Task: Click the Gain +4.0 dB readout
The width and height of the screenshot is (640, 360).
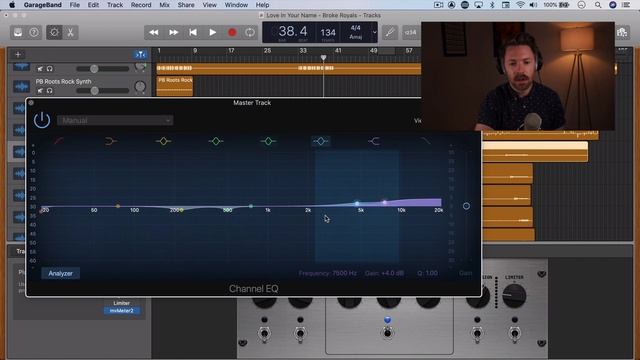Action: 384,273
